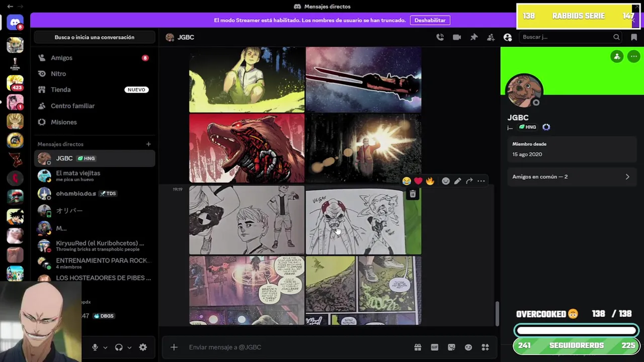This screenshot has height=362, width=644.
Task: Expand Amigos en común section
Action: 572,176
